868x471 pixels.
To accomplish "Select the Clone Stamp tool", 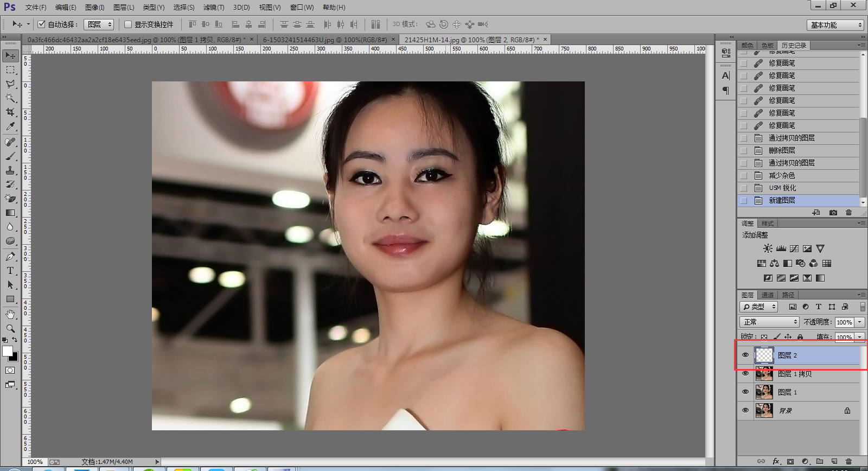I will click(x=10, y=170).
